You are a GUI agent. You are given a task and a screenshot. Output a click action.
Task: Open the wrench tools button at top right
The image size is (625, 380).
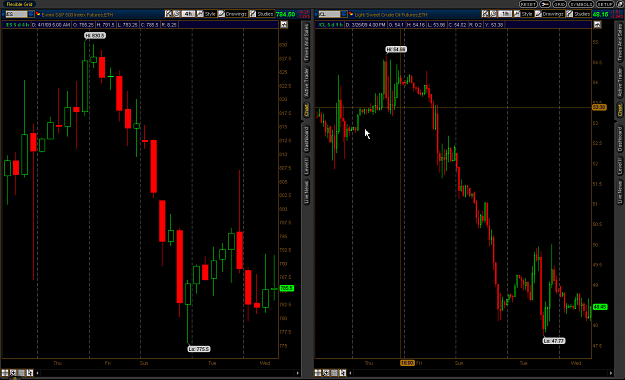click(x=544, y=4)
